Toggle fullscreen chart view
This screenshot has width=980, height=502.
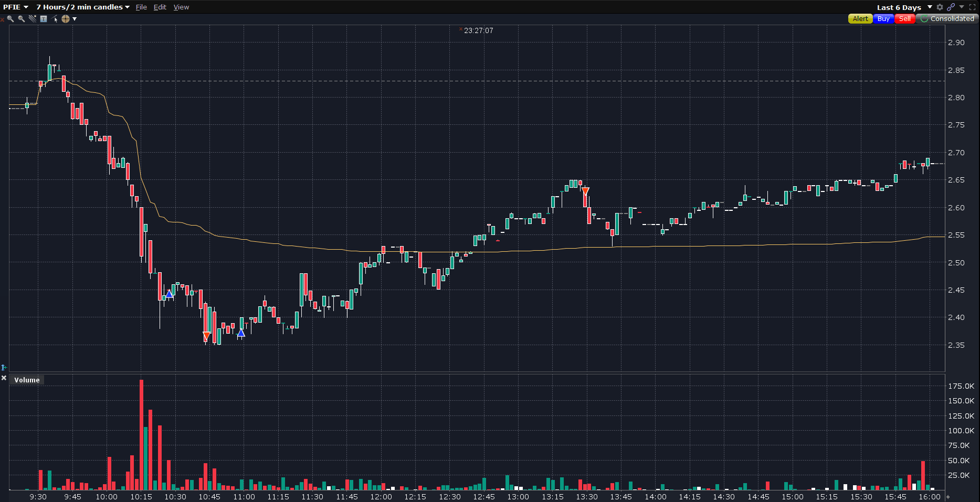(972, 7)
